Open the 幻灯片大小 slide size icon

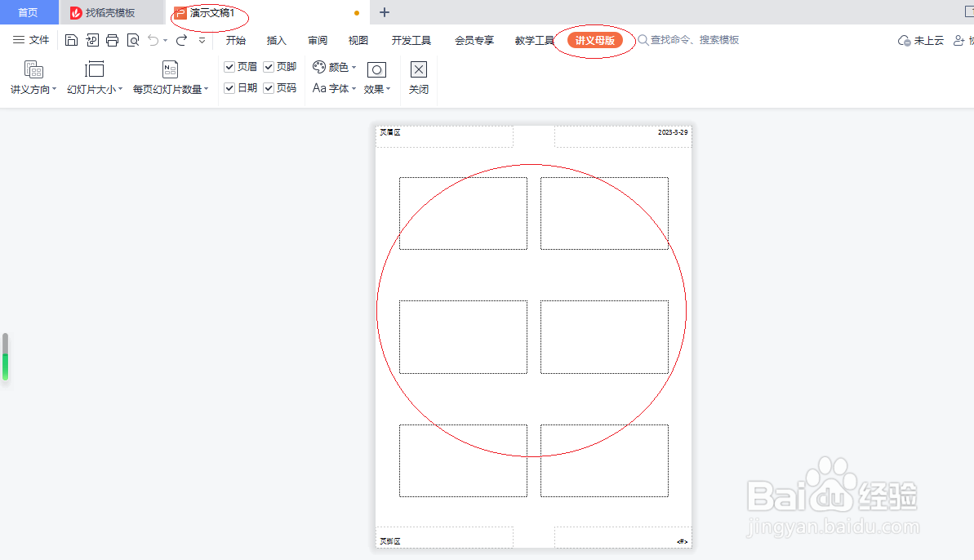click(94, 69)
